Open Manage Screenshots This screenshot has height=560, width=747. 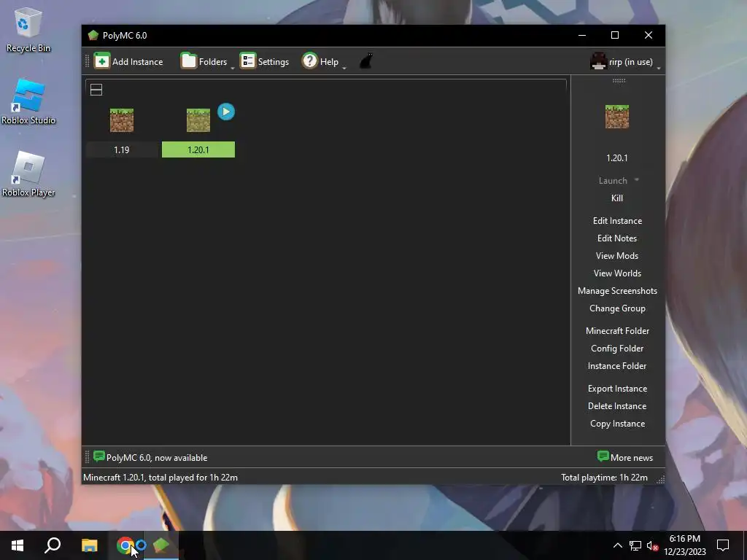617,291
